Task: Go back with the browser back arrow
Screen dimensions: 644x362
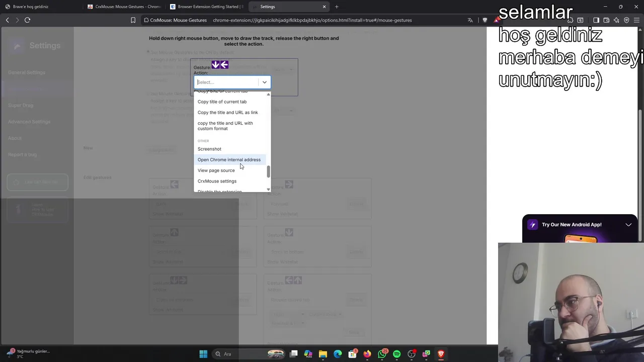Action: (x=8, y=20)
